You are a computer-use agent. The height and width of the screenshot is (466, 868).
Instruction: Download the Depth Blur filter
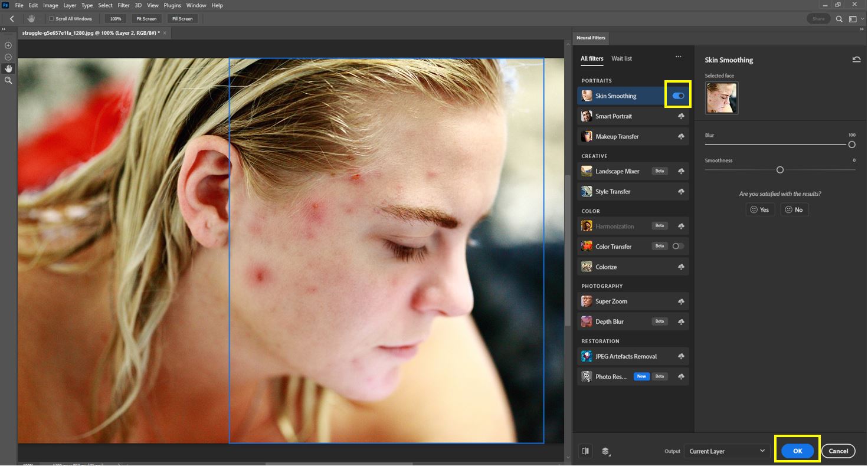tap(681, 322)
